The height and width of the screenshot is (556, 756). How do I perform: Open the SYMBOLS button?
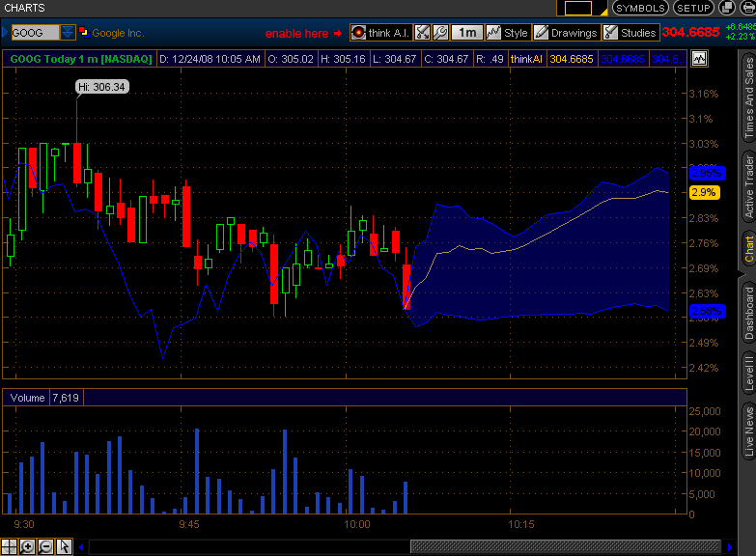click(x=640, y=8)
